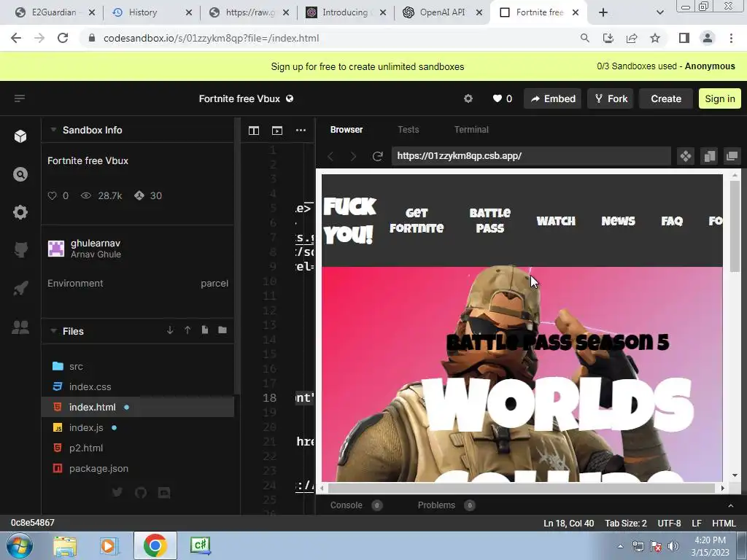Go forward in the preview browser
The image size is (747, 560).
353,156
